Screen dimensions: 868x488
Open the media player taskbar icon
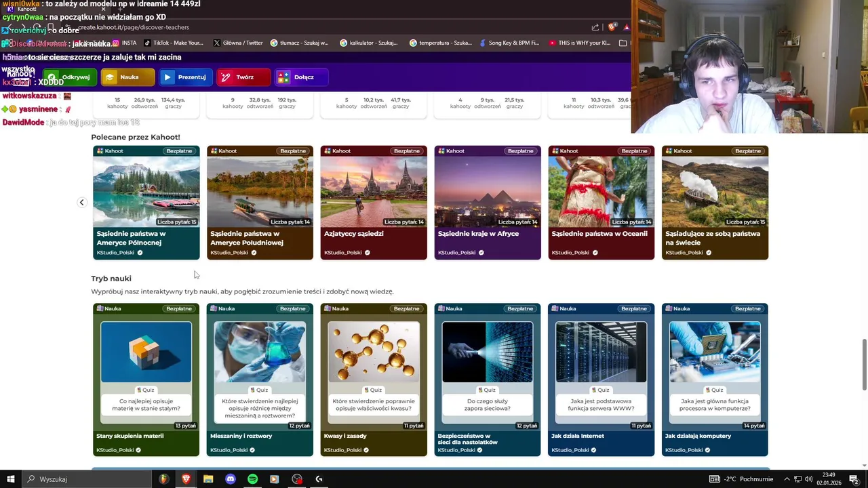click(x=274, y=479)
